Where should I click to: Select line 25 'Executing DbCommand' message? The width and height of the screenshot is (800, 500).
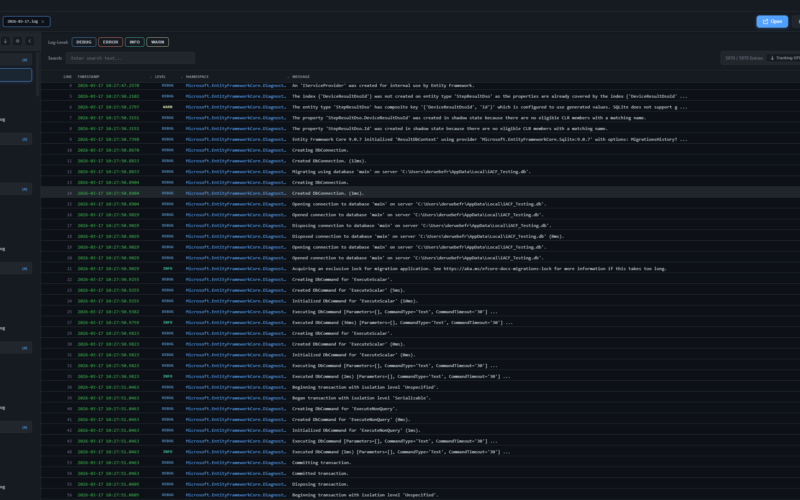point(394,312)
